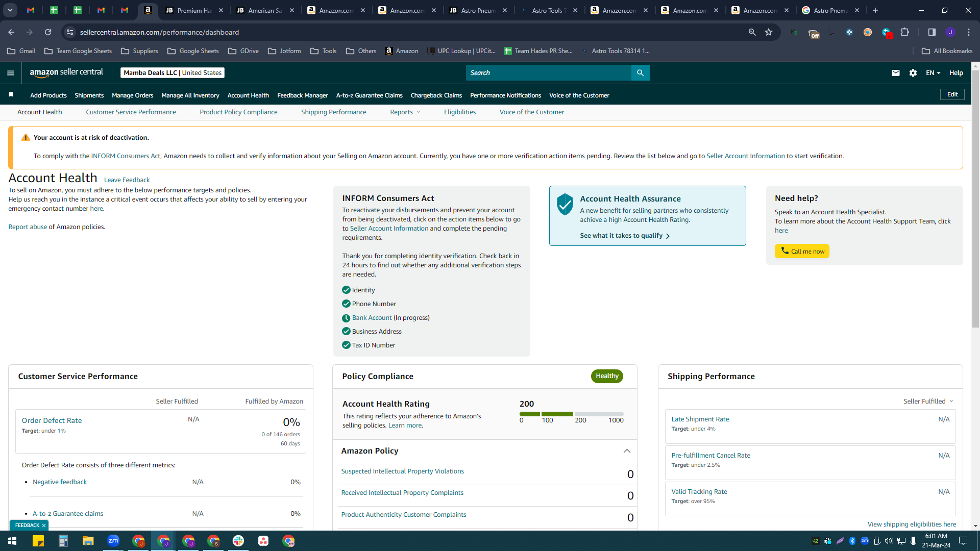Expand the Reports dropdown
Viewport: 980px width, 551px height.
[x=405, y=112]
